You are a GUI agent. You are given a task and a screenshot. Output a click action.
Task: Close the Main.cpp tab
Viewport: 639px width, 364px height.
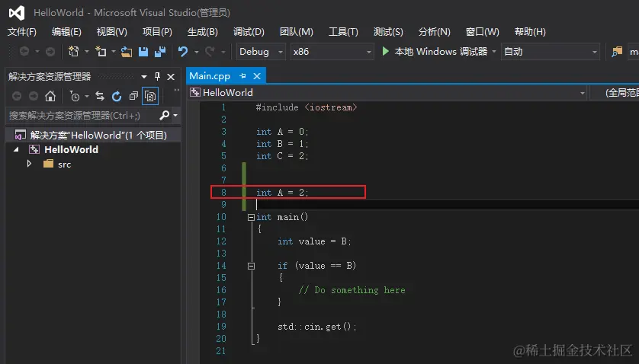coord(257,75)
